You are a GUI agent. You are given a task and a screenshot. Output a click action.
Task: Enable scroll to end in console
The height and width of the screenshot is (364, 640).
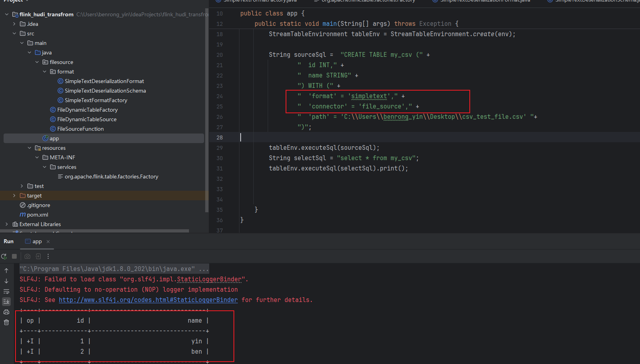point(6,301)
